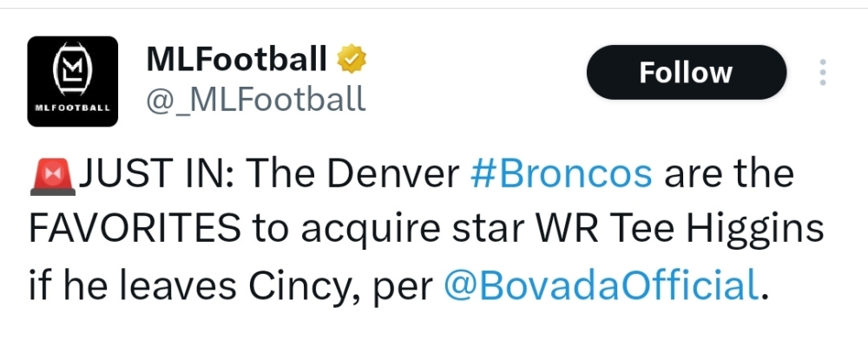Follow the MLFootball account

[686, 73]
